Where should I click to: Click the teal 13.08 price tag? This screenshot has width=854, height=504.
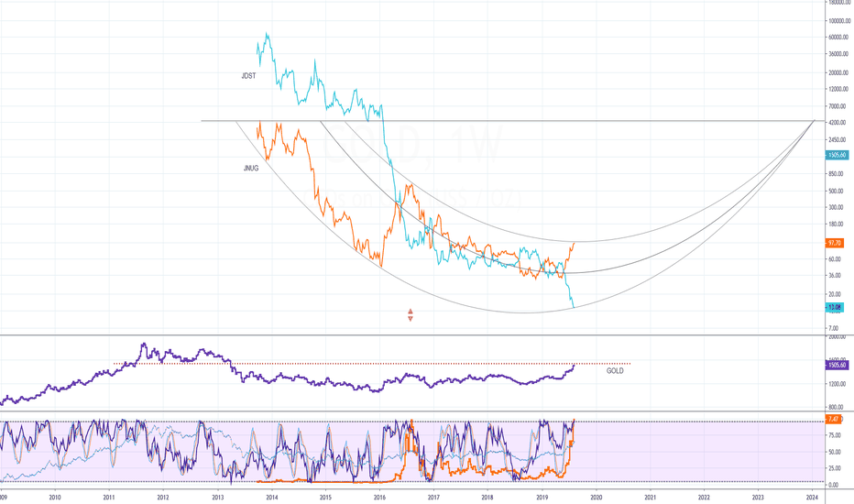pos(835,308)
